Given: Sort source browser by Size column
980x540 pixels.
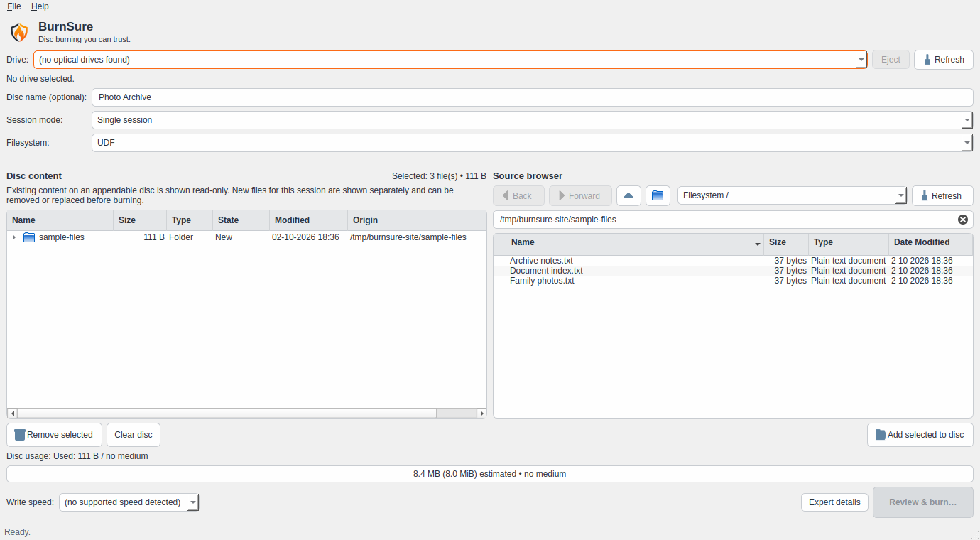Looking at the screenshot, I should tap(786, 243).
